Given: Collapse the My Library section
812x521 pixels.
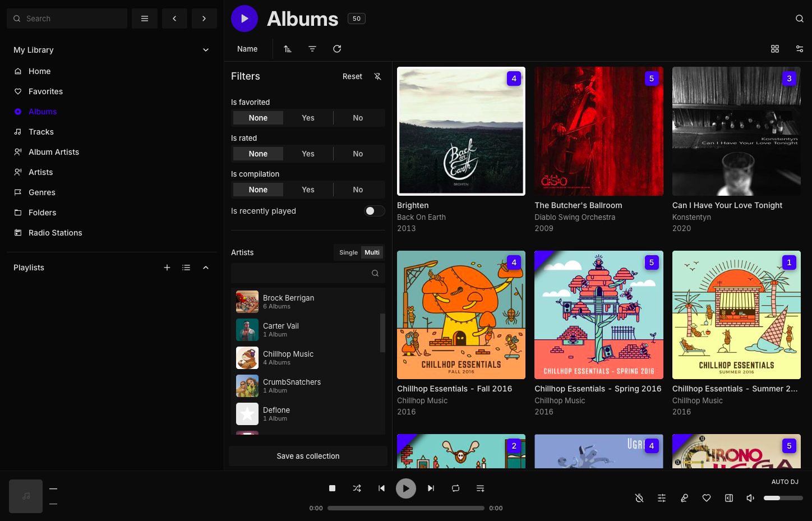Looking at the screenshot, I should pos(206,50).
